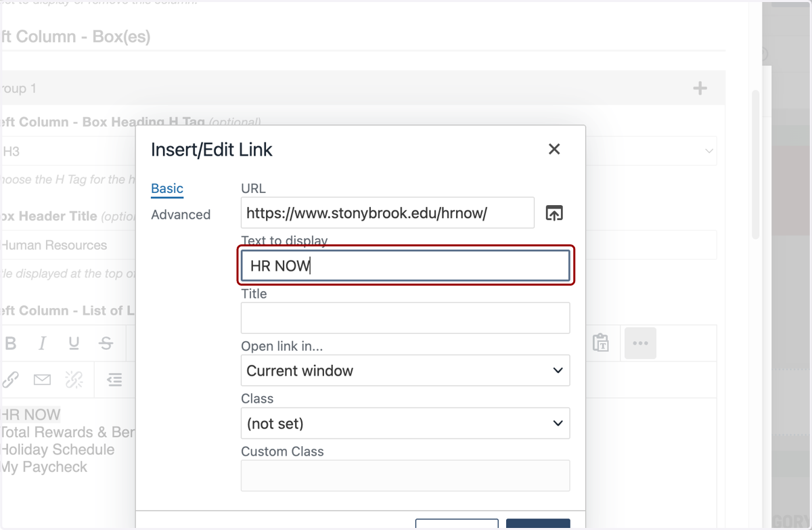This screenshot has width=812, height=530.
Task: Open the 'Open link in...' dropdown
Action: pyautogui.click(x=405, y=370)
